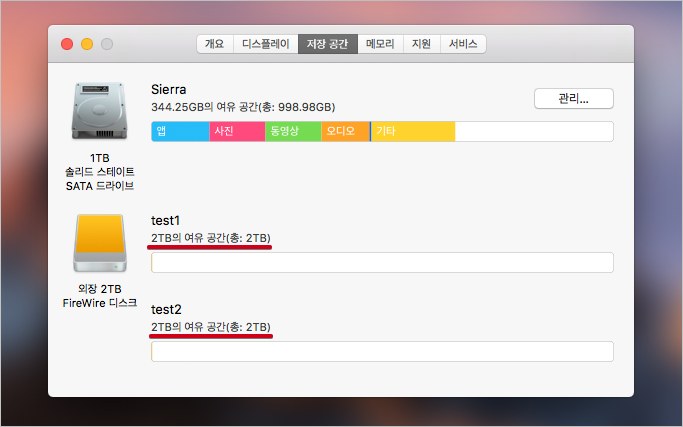683x427 pixels.
Task: Click the Sierra volume name
Action: click(169, 90)
